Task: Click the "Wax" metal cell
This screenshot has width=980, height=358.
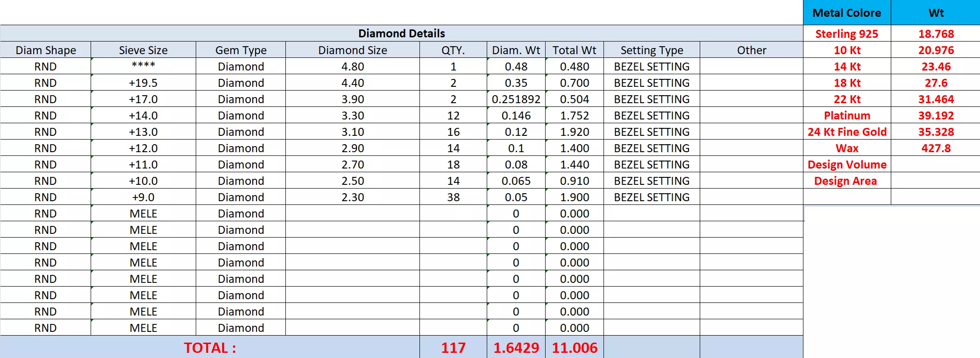Action: [847, 148]
